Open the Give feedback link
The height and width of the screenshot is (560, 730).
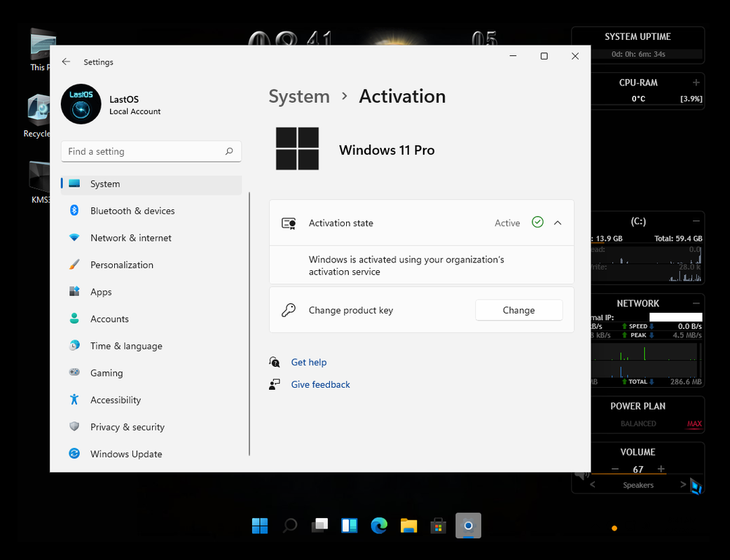320,384
